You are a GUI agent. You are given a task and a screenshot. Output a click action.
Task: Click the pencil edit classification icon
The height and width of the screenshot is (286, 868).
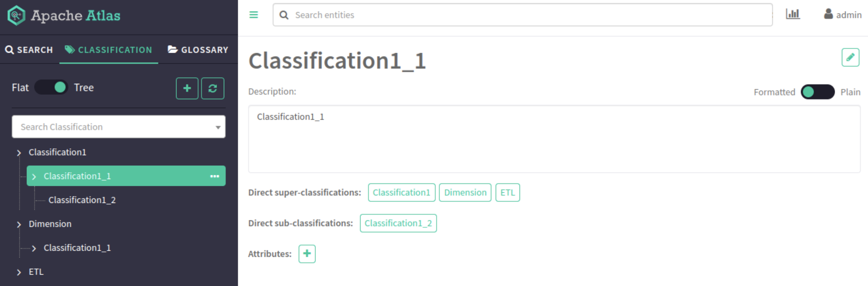click(850, 57)
